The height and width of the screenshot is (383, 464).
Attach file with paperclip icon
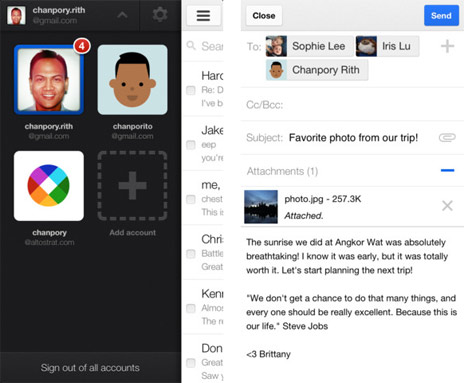[x=447, y=137]
